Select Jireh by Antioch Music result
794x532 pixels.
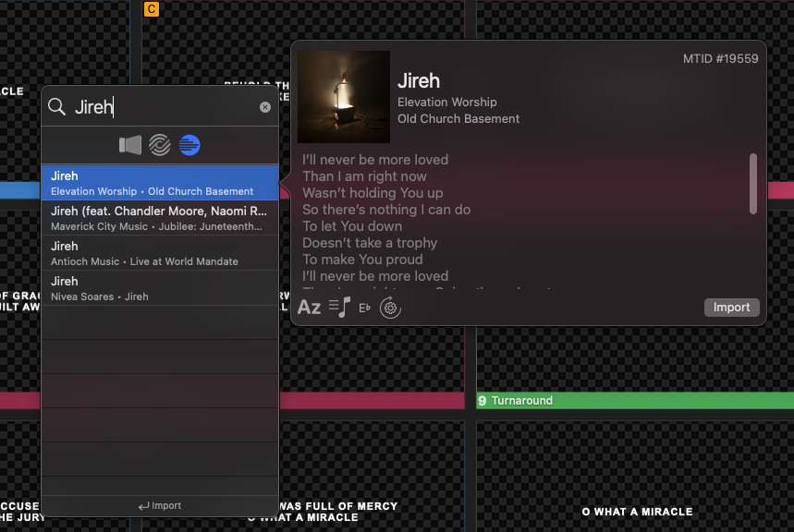(x=160, y=253)
